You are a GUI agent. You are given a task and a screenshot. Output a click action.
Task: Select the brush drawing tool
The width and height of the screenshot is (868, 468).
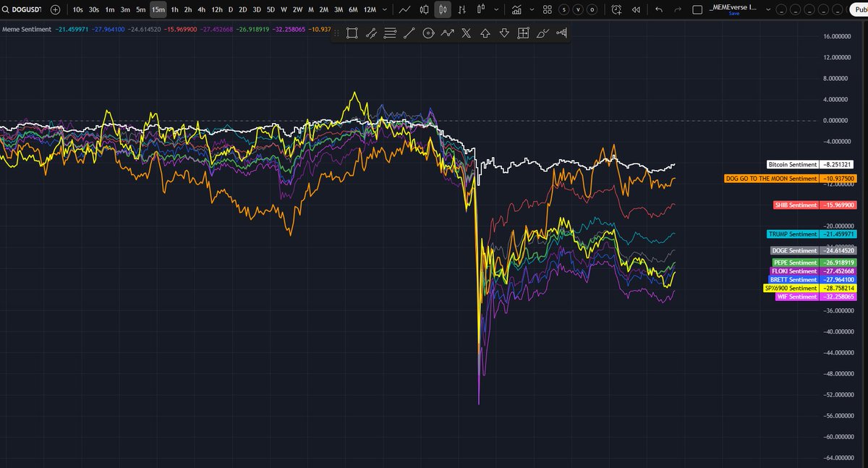click(542, 33)
